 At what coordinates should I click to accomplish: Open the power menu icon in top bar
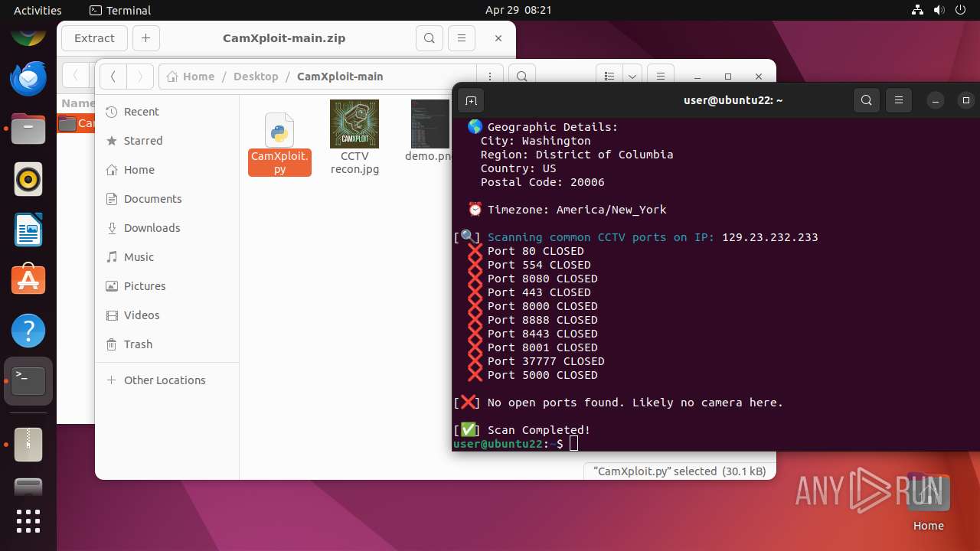[x=960, y=11]
